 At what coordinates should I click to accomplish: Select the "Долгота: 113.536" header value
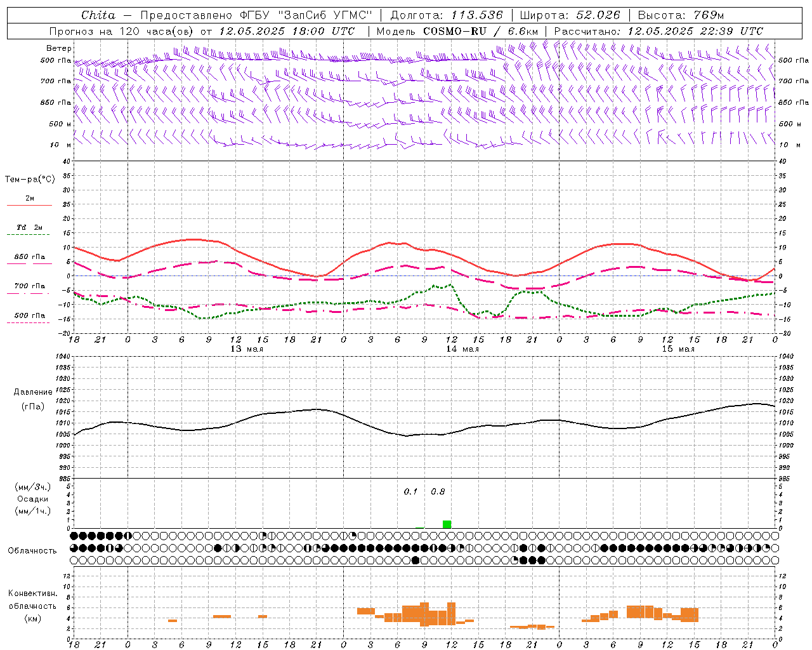coord(447,15)
